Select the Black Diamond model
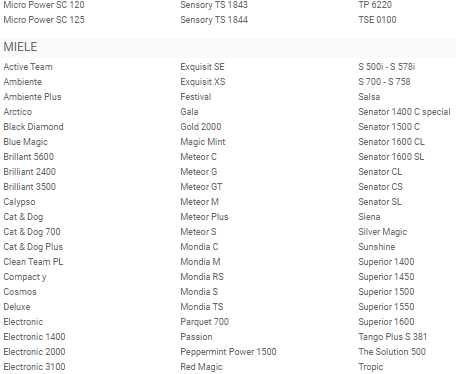 pyautogui.click(x=33, y=127)
